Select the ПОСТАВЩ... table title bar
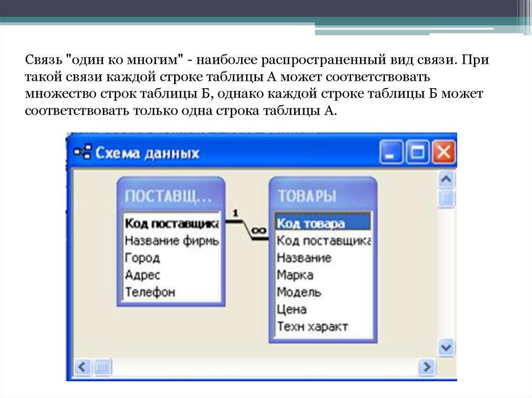This screenshot has height=398, width=532. tap(170, 196)
